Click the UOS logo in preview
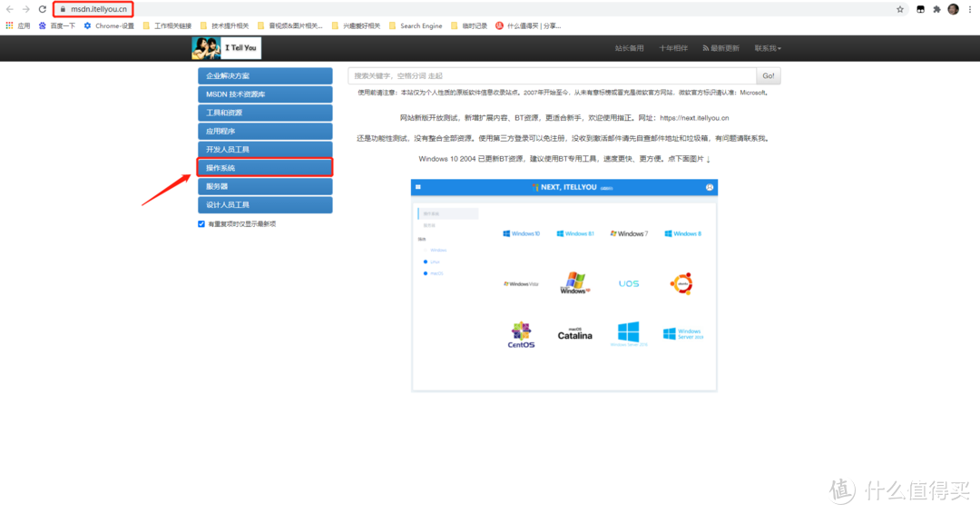 629,284
